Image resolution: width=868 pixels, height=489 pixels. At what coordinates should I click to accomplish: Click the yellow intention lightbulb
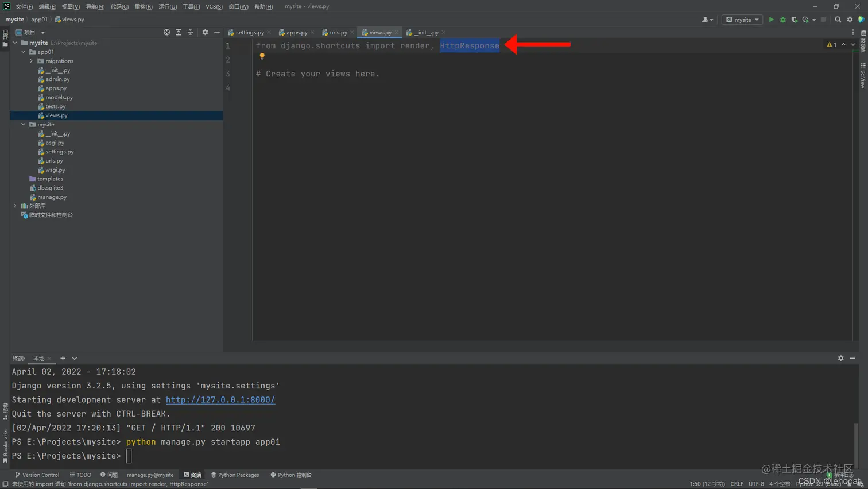[x=262, y=56]
